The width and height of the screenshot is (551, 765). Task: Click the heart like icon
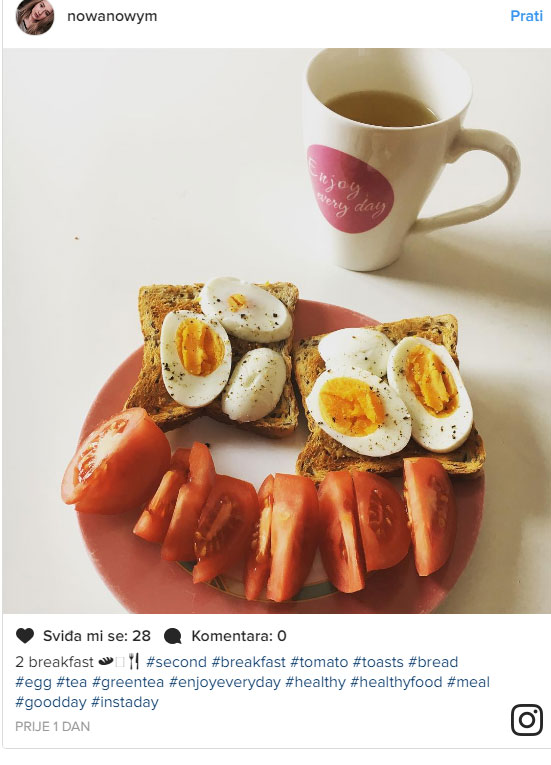tap(25, 636)
